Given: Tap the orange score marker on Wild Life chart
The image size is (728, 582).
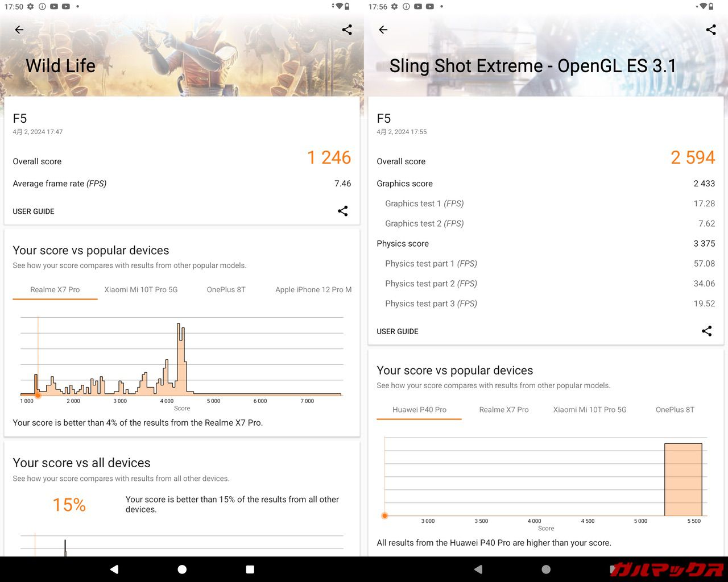Looking at the screenshot, I should 38,395.
